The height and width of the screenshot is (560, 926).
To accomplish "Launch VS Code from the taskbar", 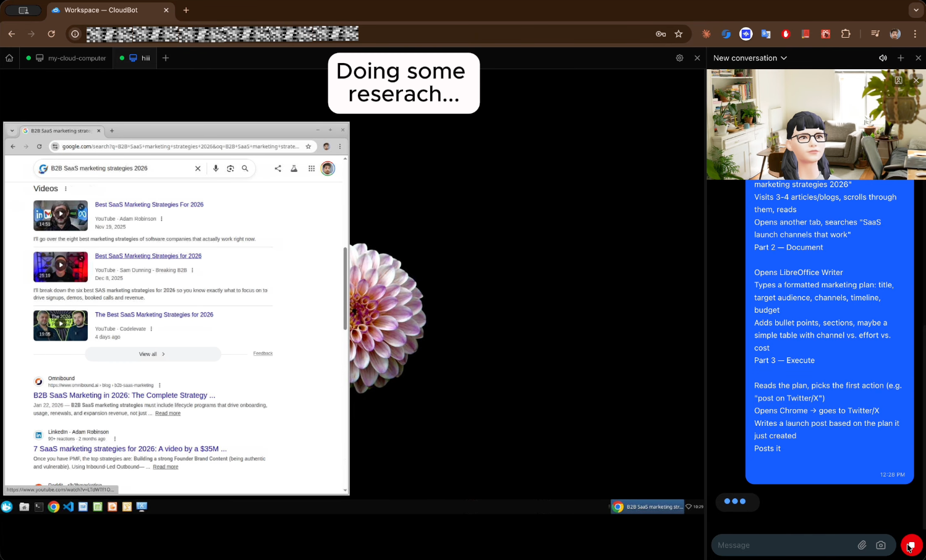I will [x=69, y=507].
